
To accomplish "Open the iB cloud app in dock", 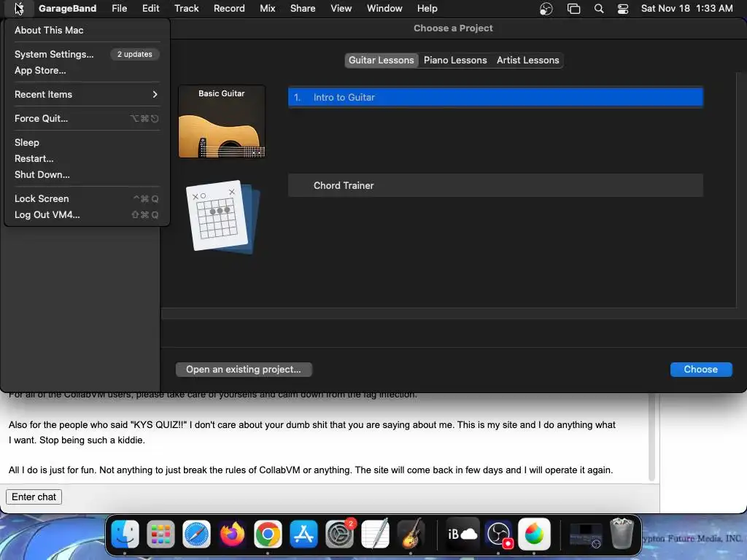I will [462, 534].
